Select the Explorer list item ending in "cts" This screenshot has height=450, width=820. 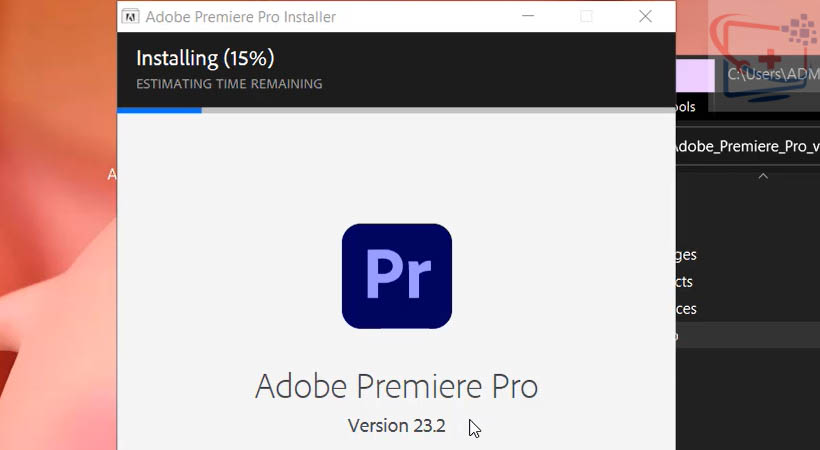pos(684,282)
